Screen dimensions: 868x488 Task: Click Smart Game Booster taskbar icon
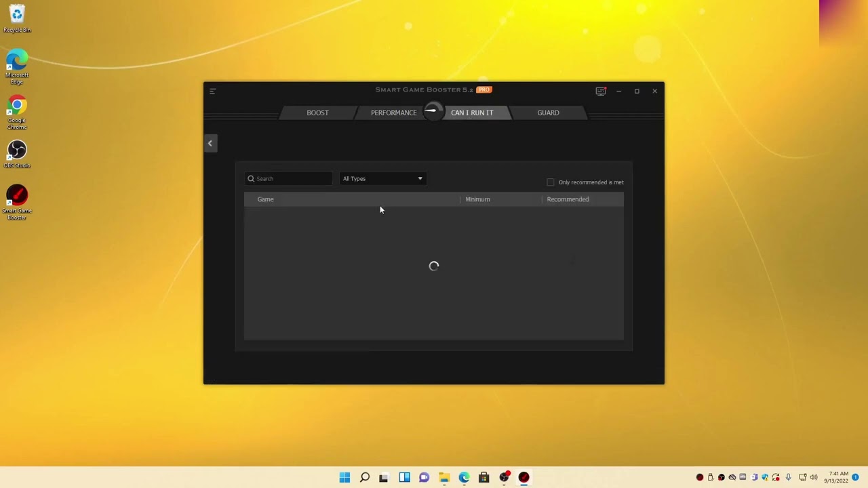click(524, 477)
